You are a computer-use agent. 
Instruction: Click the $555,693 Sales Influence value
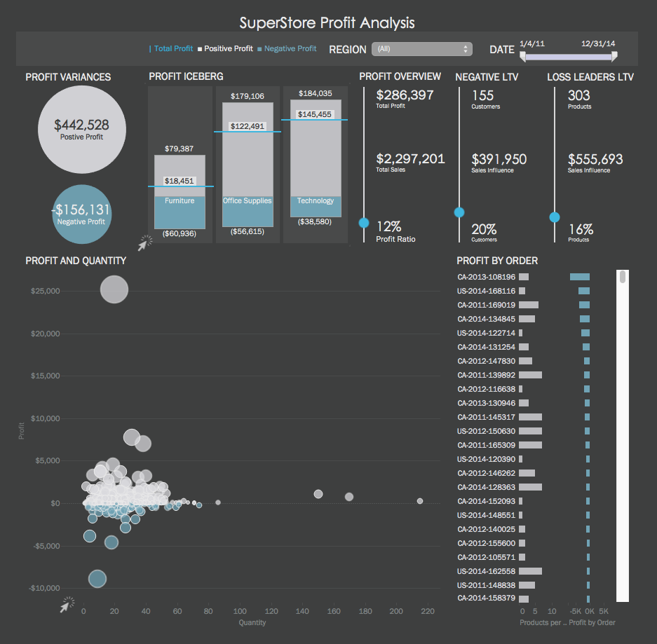[595, 159]
